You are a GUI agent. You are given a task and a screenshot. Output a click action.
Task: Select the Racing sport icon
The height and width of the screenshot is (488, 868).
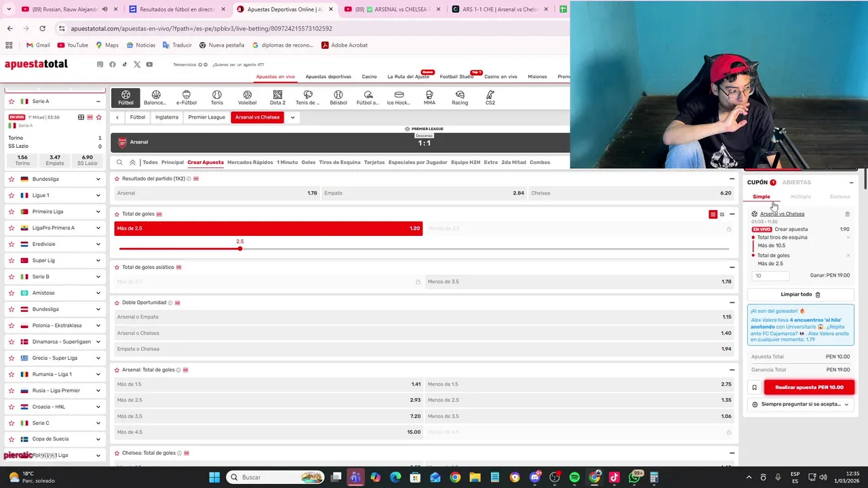pos(460,98)
